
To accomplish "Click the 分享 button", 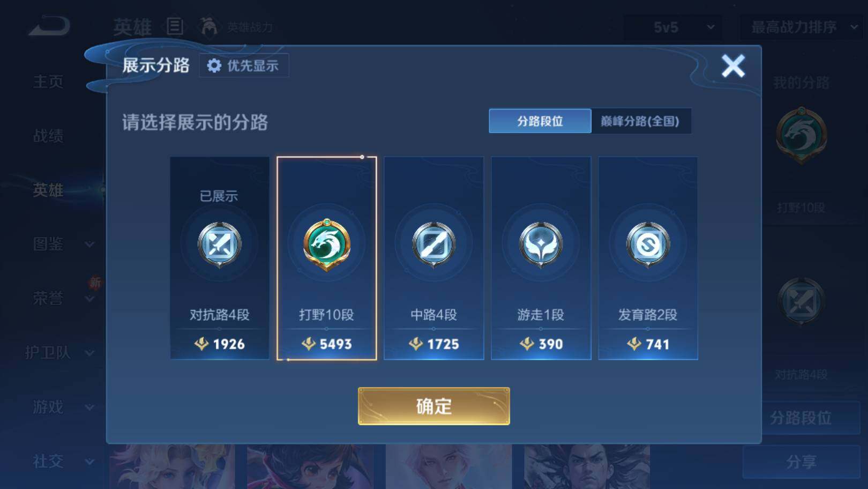I will pos(801,462).
